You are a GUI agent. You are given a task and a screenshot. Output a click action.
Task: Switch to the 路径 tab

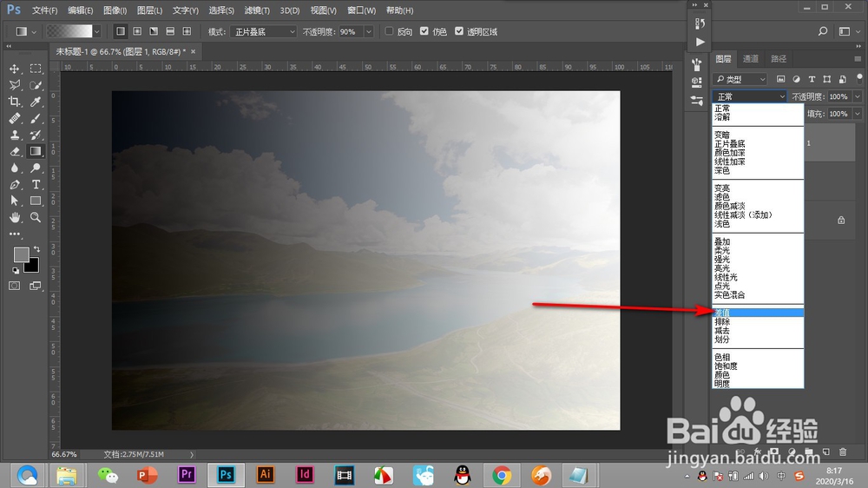coord(779,59)
